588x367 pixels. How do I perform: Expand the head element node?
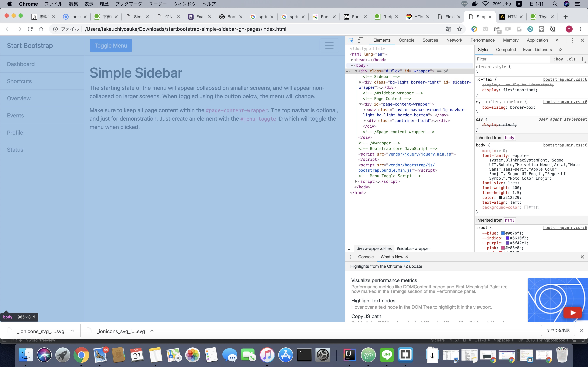coord(352,60)
